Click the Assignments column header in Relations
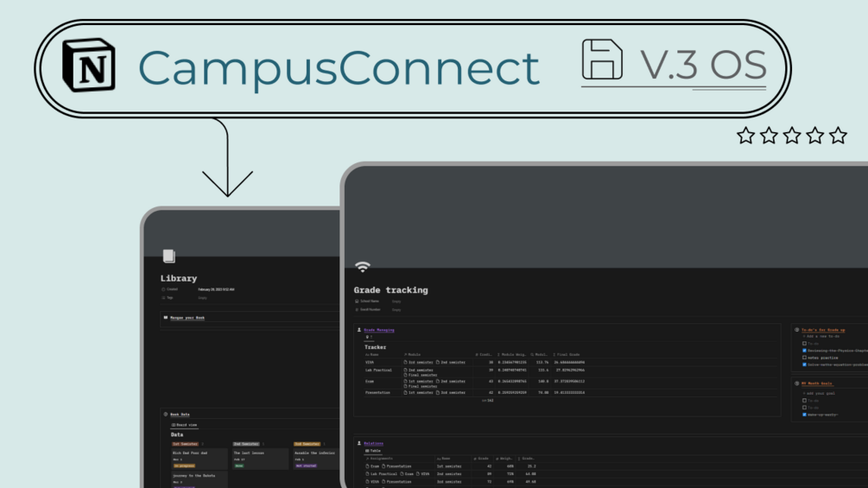The width and height of the screenshot is (868, 488). click(x=379, y=459)
